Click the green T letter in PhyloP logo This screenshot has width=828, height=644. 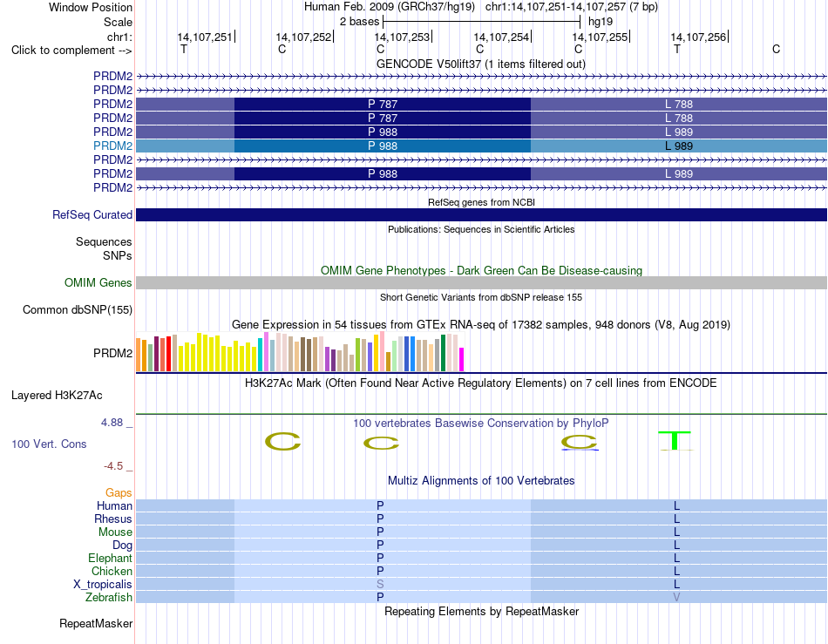(x=675, y=441)
